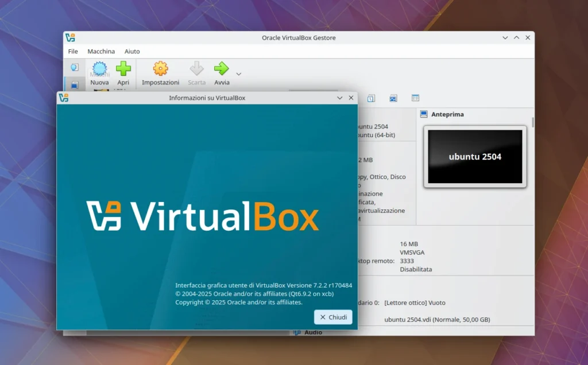The width and height of the screenshot is (588, 365).
Task: Select the global tools sphere icon in sidebar
Action: tap(75, 67)
